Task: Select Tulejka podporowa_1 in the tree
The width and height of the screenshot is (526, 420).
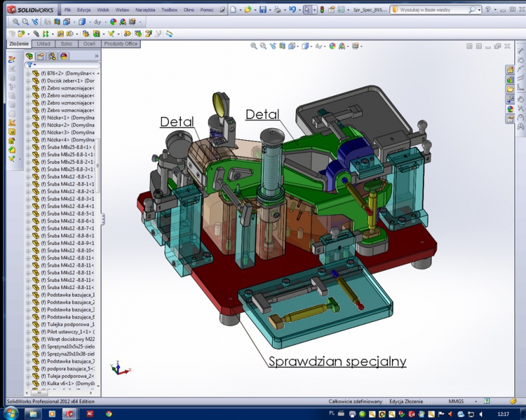Action: (70, 325)
